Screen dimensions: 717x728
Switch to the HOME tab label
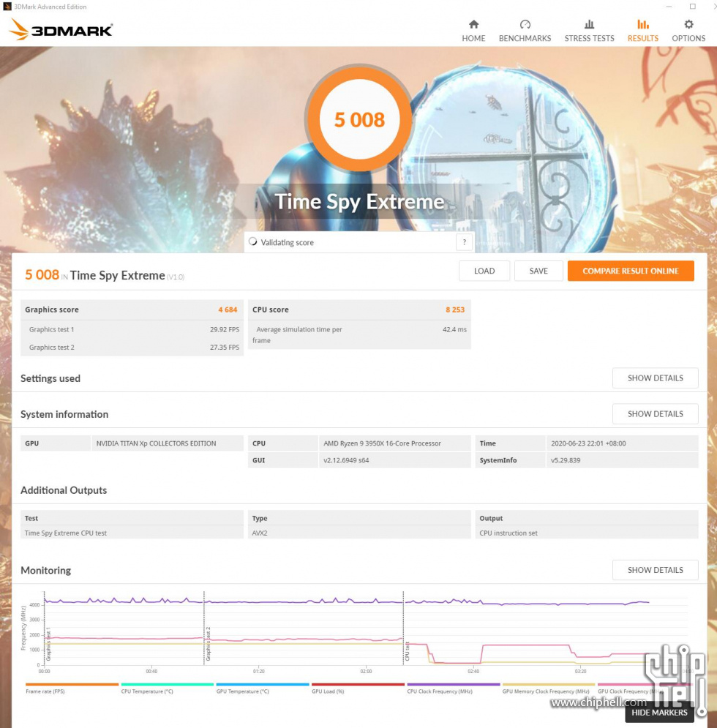pyautogui.click(x=473, y=39)
